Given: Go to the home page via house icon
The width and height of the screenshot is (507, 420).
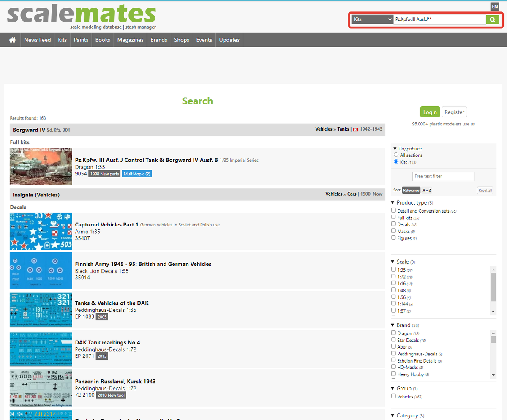Looking at the screenshot, I should (x=13, y=40).
